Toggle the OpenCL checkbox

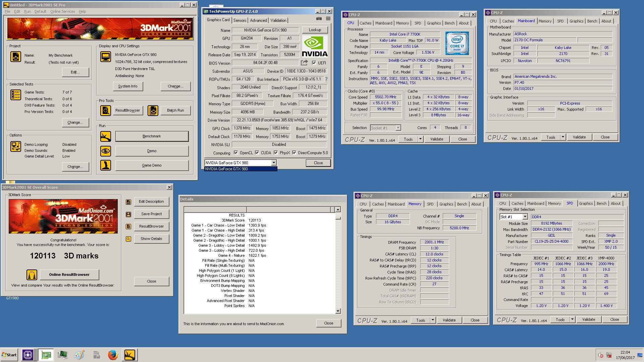point(236,153)
